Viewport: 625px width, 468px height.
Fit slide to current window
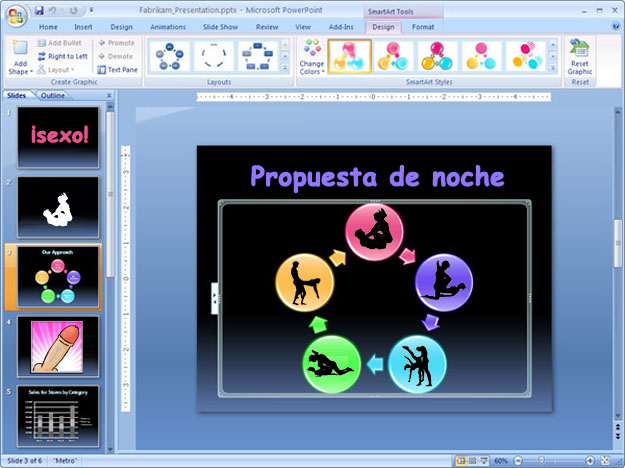click(605, 461)
